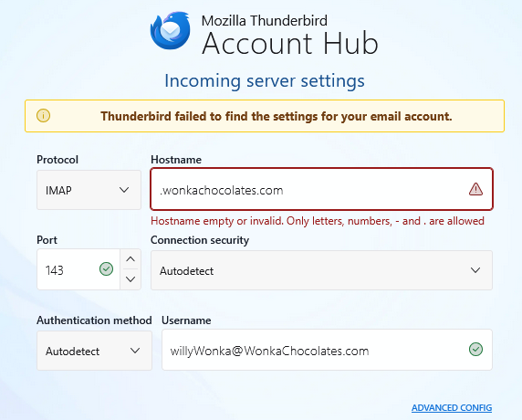Click the green checkmark in the Port field

point(106,269)
